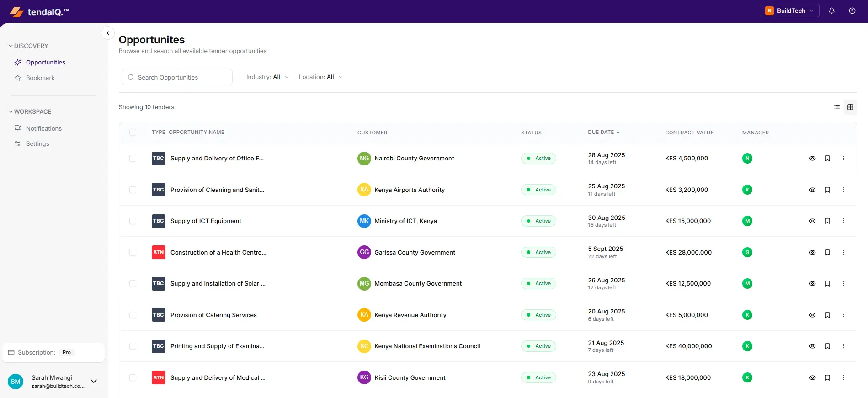The image size is (868, 398).
Task: Click the Search Opportunities field
Action: 177,78
